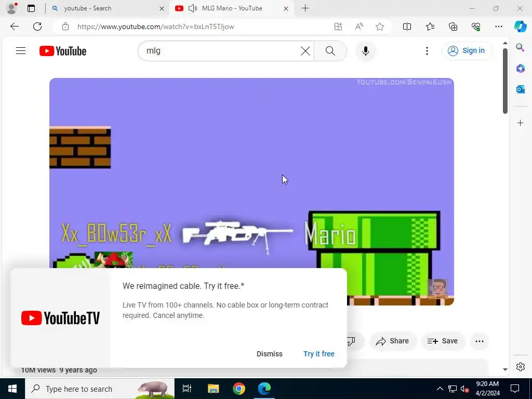Open sidebar Search tool
Viewport: 532px width, 399px height.
point(520,47)
